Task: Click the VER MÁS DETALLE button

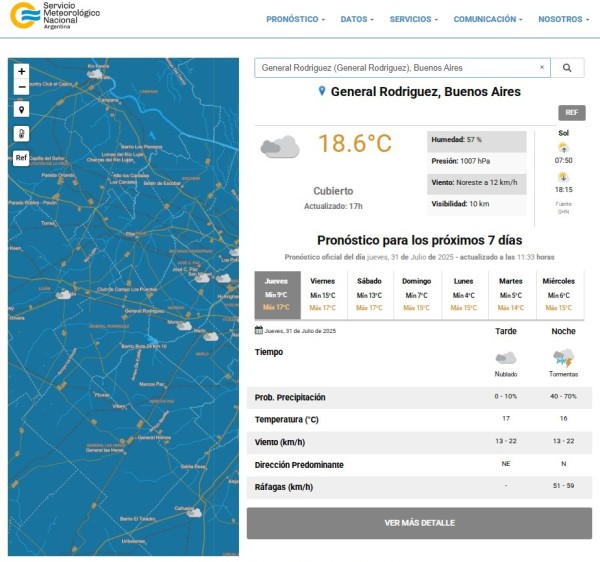Action: coord(419,523)
